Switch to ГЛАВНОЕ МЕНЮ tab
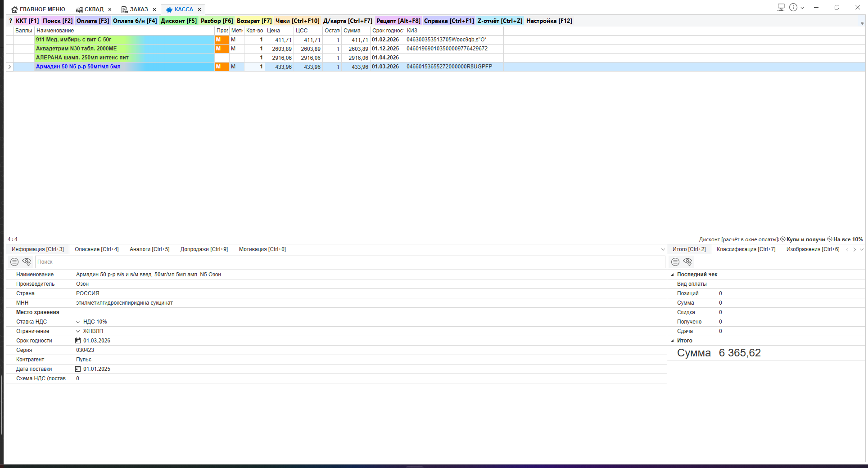 (x=38, y=9)
